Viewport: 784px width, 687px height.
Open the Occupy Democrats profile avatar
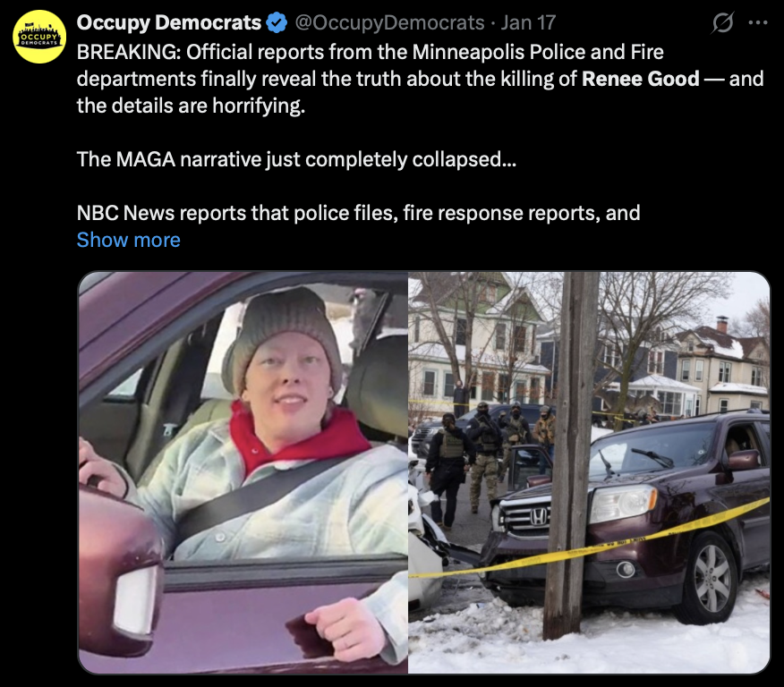(39, 37)
